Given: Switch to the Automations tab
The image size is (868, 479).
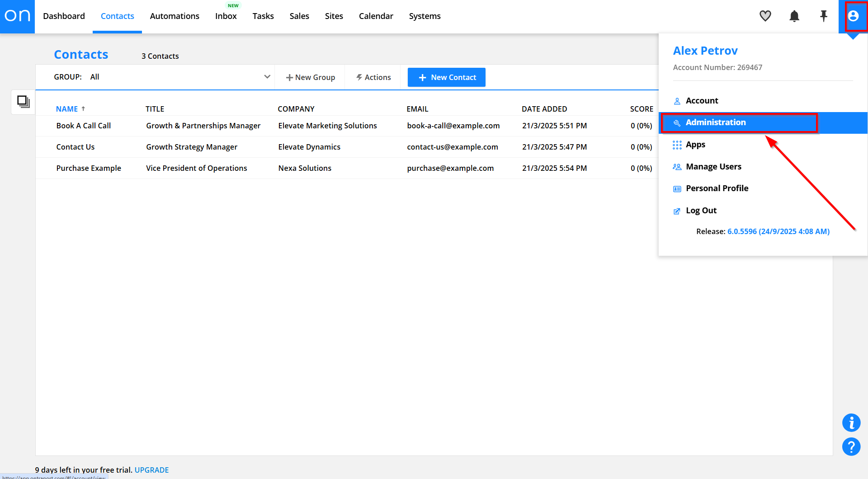Looking at the screenshot, I should (x=175, y=16).
